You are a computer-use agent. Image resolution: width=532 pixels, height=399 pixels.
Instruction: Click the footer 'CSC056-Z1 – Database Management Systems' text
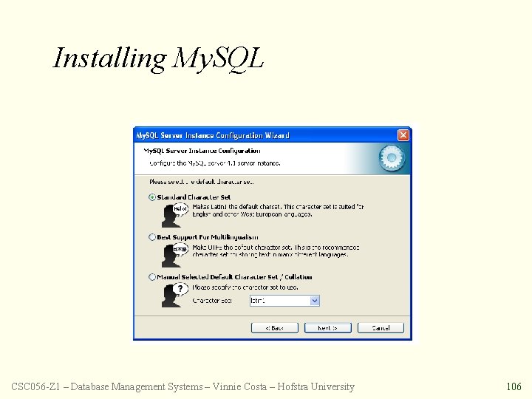click(x=107, y=386)
